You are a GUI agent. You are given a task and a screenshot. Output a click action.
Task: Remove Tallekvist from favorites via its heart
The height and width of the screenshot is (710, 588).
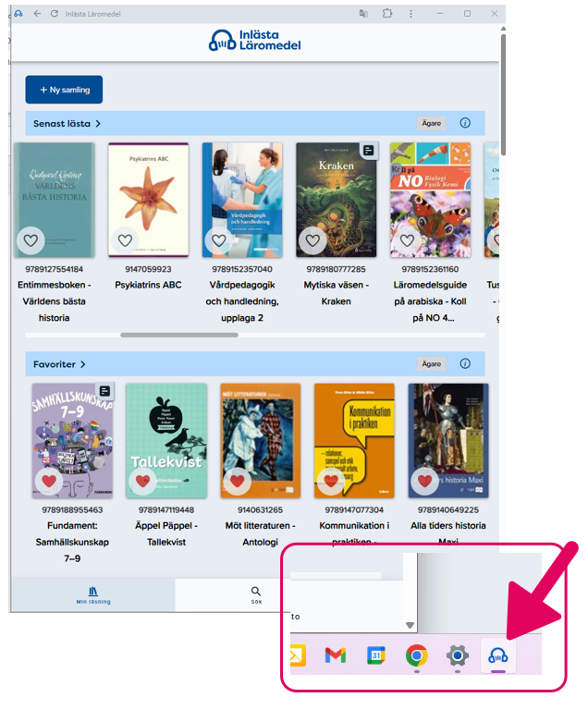pyautogui.click(x=142, y=481)
